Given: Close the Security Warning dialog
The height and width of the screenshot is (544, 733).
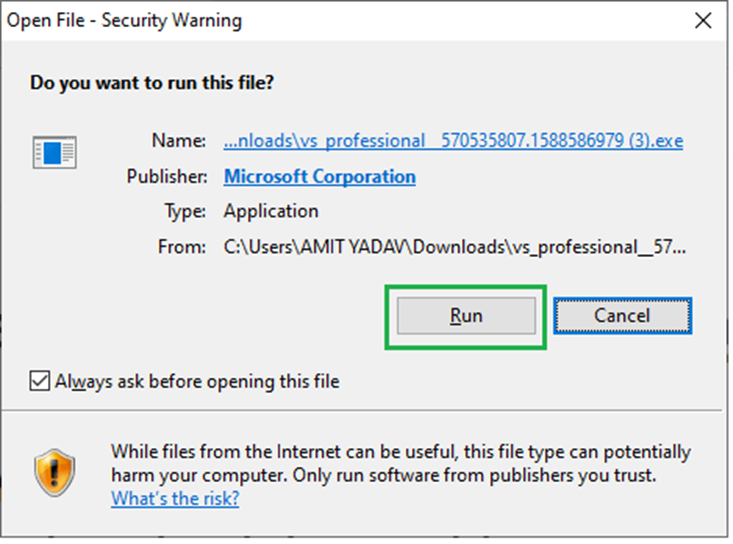Looking at the screenshot, I should (x=704, y=20).
